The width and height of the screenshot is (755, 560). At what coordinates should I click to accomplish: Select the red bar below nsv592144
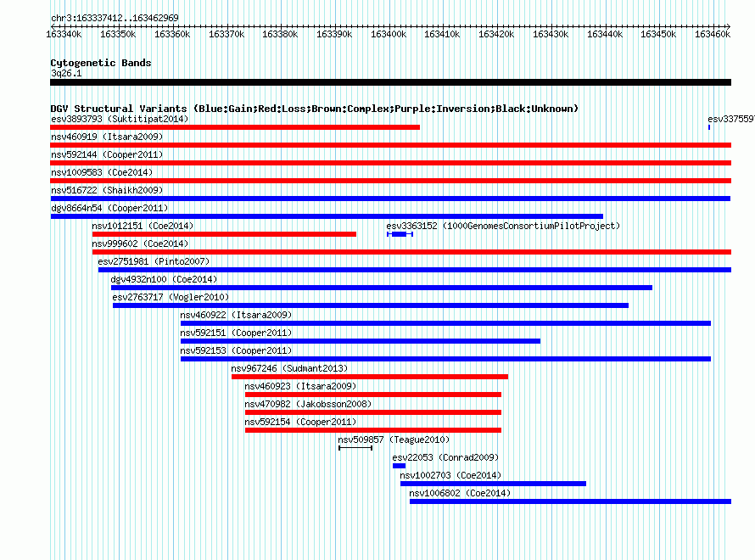390,163
